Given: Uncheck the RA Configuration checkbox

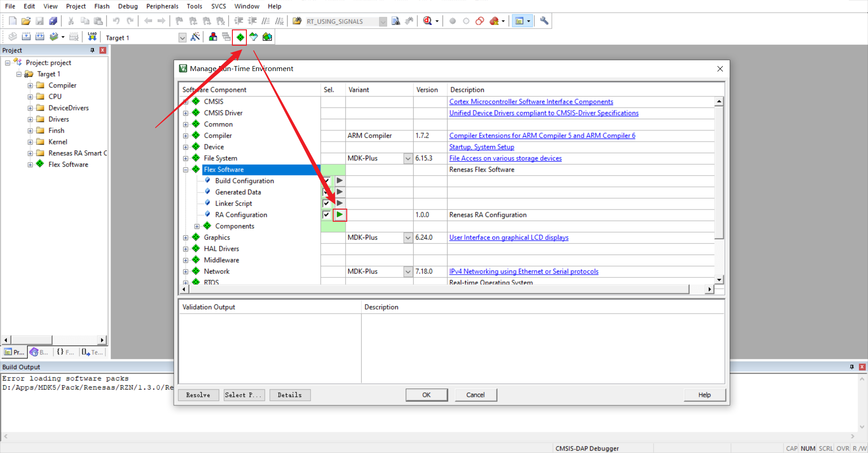Looking at the screenshot, I should (x=326, y=215).
